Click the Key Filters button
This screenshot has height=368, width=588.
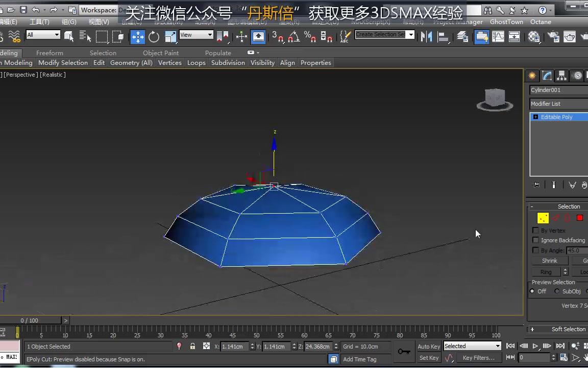pos(478,358)
